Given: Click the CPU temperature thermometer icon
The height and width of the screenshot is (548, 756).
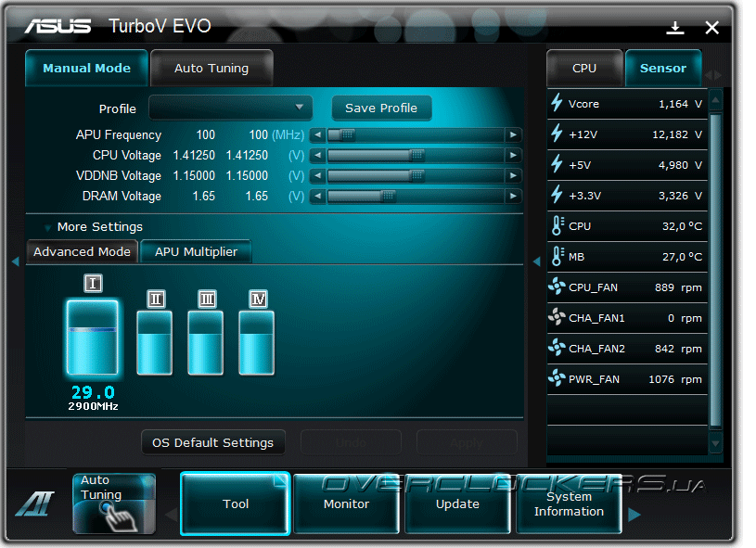Looking at the screenshot, I should tap(557, 225).
